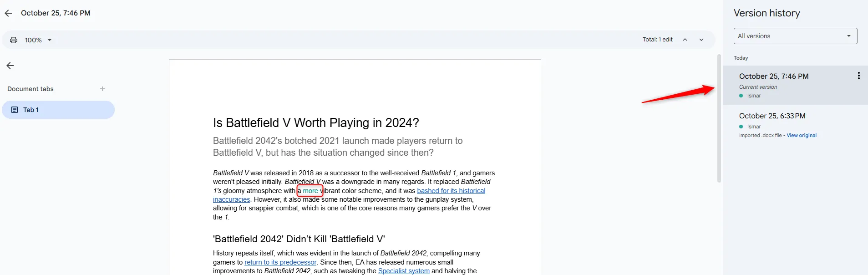
Task: Click the 'Is Battlefield V Worth Playing in 2024?' title
Action: 316,123
